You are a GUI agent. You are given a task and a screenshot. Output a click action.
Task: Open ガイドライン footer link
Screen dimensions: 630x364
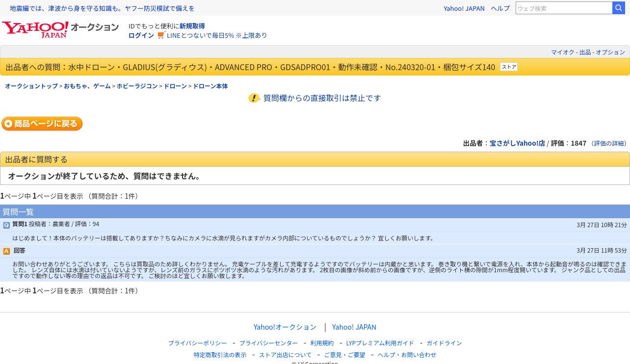tap(444, 343)
